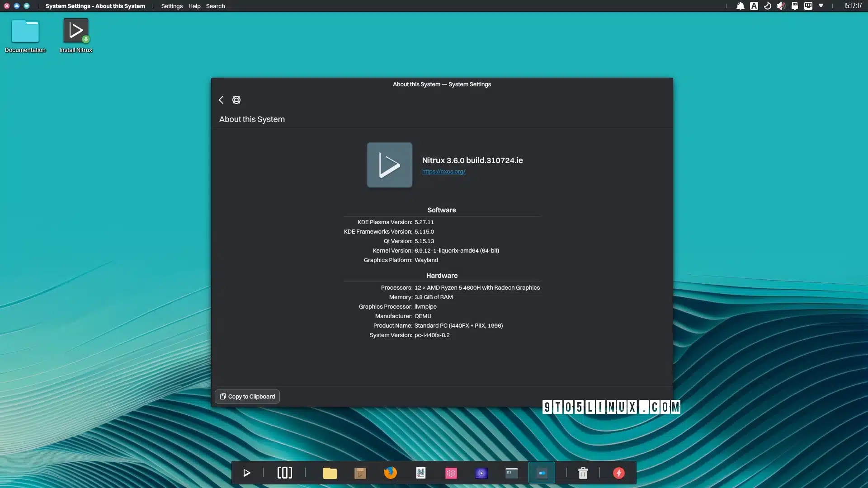
Task: Click the Copy to Clipboard button
Action: click(247, 396)
